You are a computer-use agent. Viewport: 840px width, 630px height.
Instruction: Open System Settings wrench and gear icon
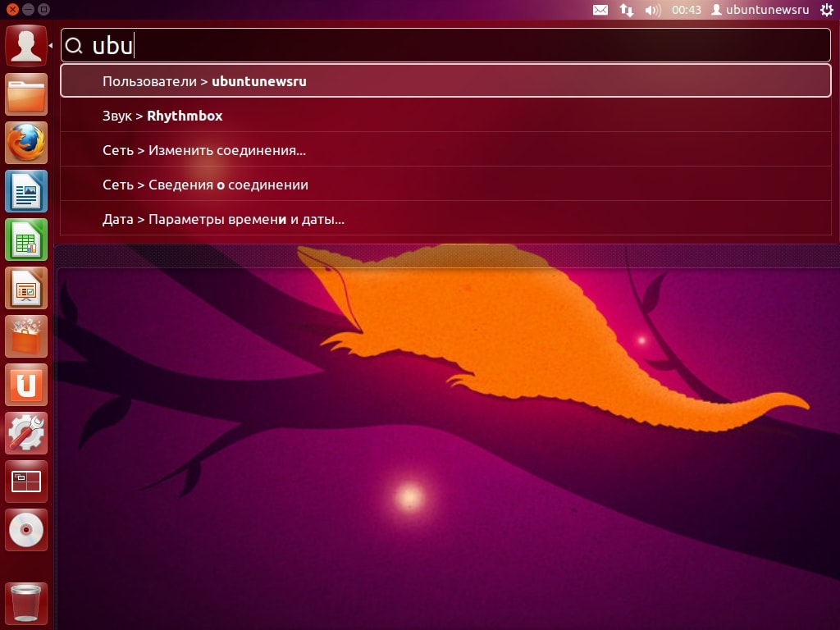click(x=26, y=433)
